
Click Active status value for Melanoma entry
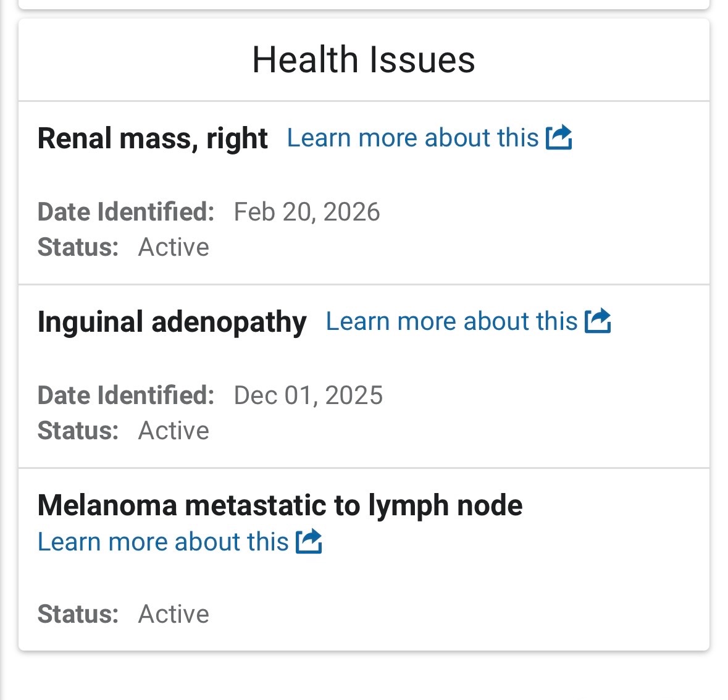click(x=174, y=614)
